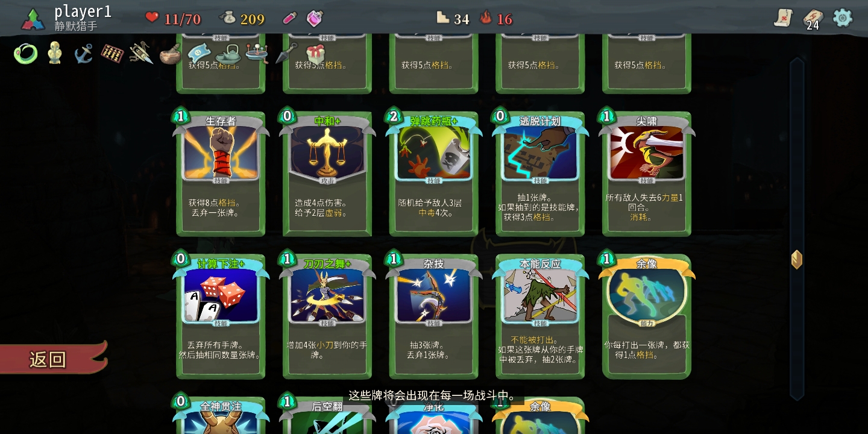Select the golden bird idol relic

55,53
